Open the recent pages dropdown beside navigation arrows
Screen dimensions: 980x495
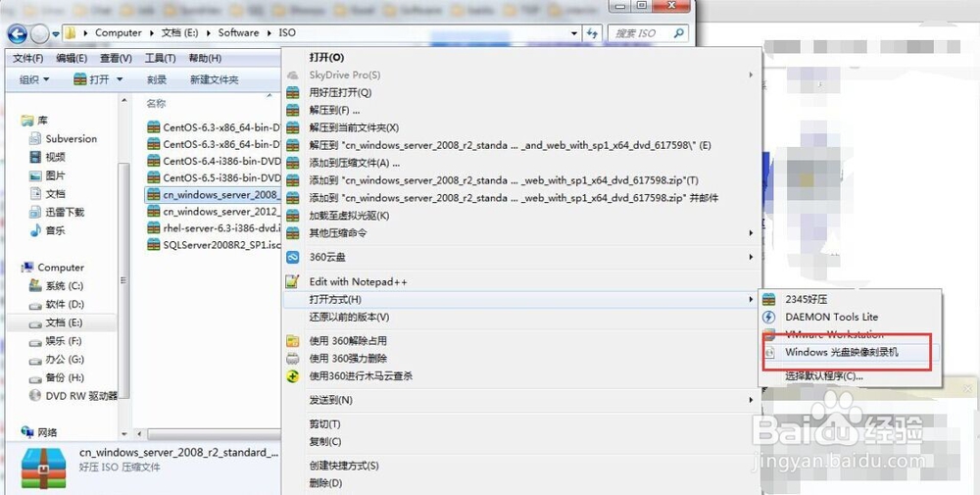tap(56, 33)
